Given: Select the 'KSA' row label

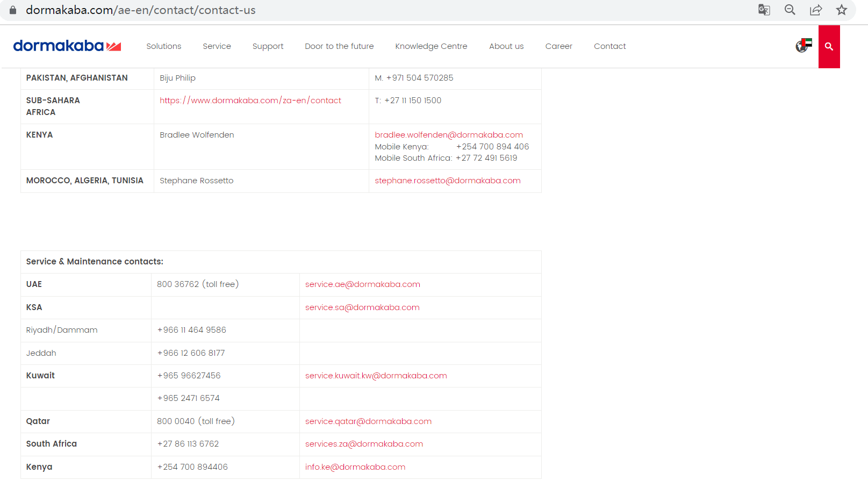Looking at the screenshot, I should [34, 307].
